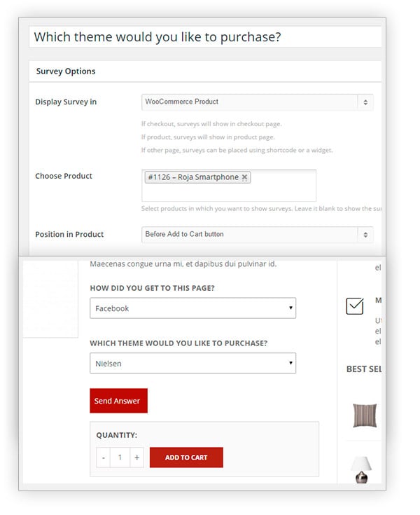
Task: Click the survey title text field
Action: click(x=205, y=36)
